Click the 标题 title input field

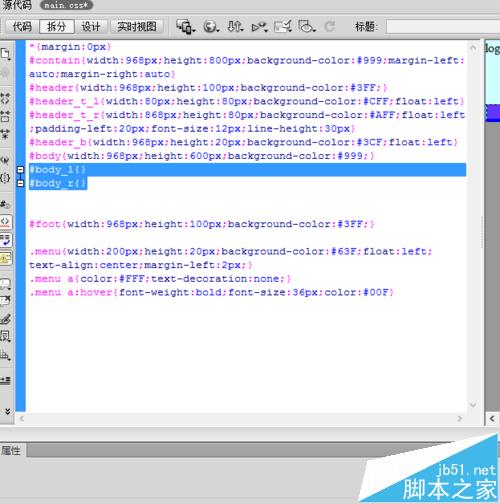coord(443,26)
